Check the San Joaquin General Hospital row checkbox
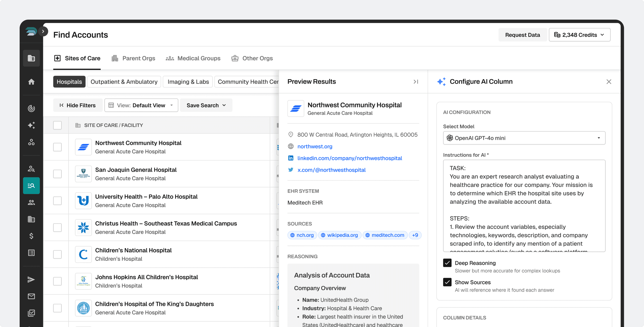 click(57, 174)
